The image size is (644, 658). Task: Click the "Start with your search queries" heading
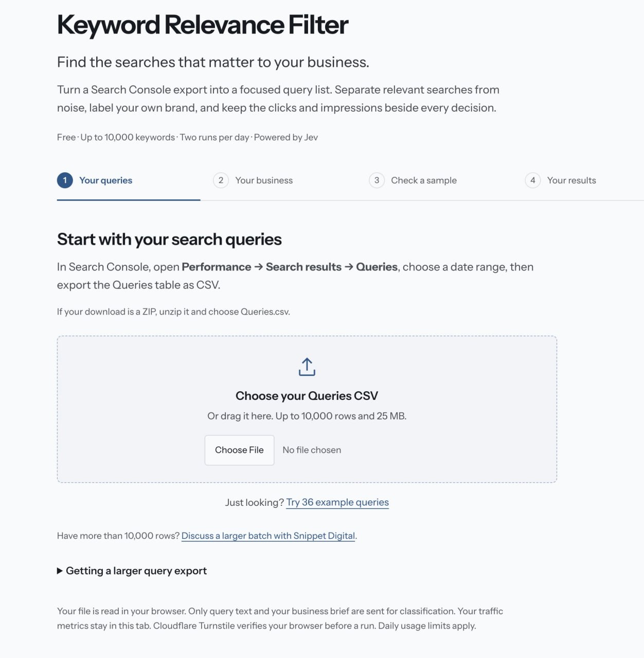pos(169,240)
